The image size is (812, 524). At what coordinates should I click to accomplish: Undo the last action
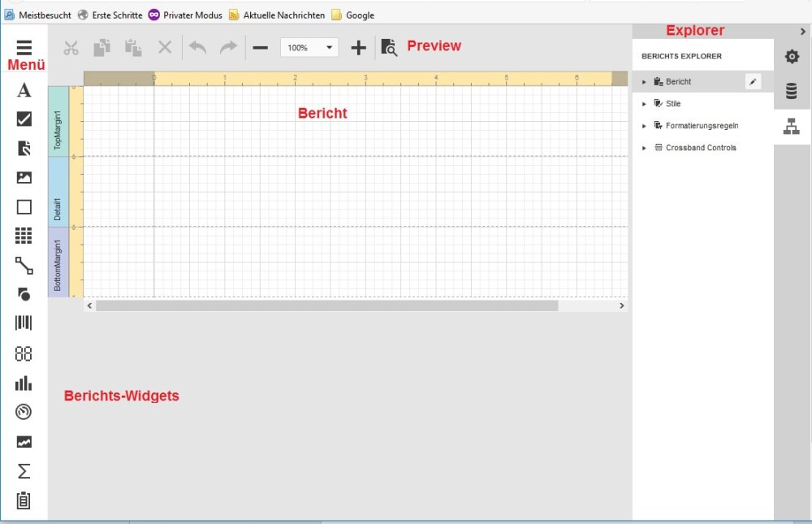coord(197,48)
